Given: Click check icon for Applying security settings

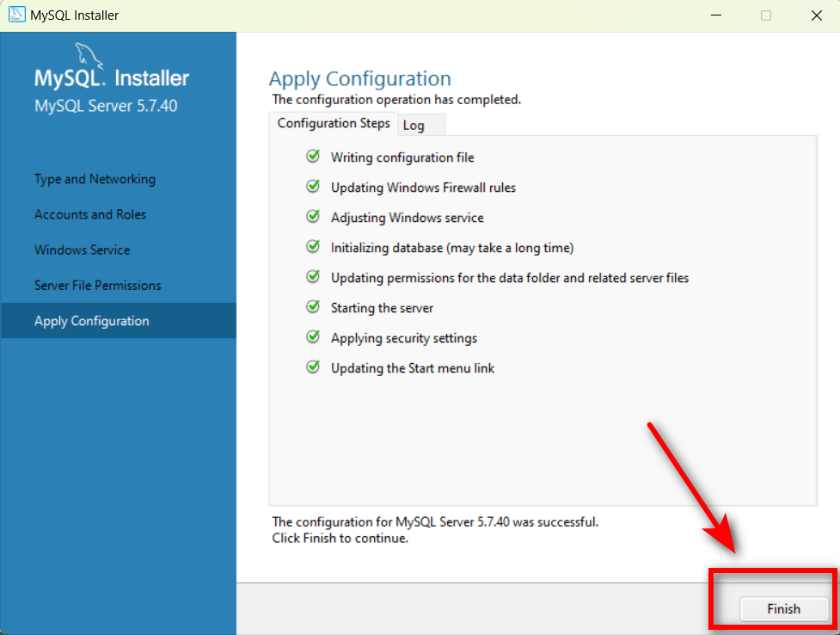Looking at the screenshot, I should tap(313, 336).
